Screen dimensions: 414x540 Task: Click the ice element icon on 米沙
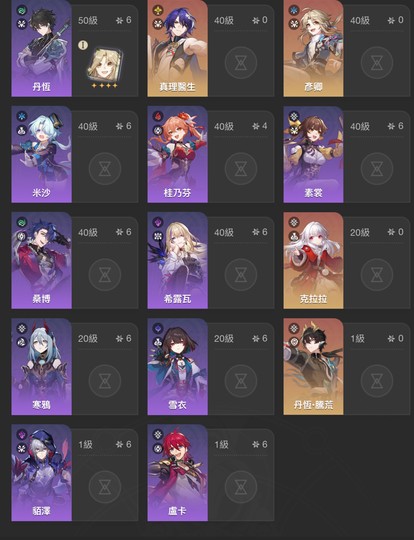22,116
